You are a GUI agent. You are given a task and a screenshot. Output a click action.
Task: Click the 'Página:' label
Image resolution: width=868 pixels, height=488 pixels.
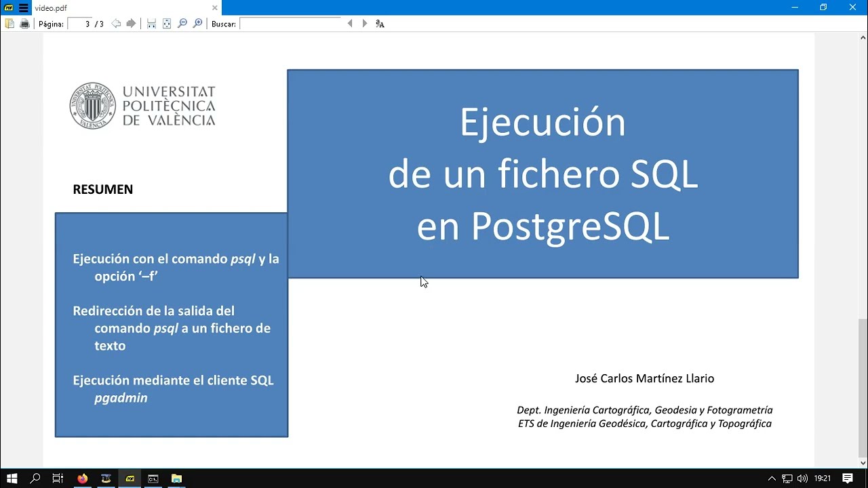coord(51,24)
